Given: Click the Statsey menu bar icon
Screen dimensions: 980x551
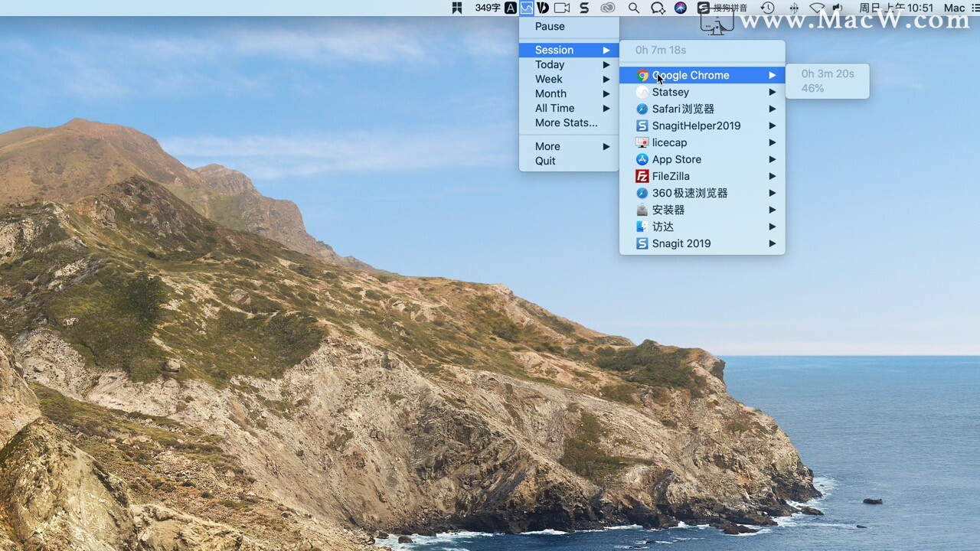Looking at the screenshot, I should (527, 8).
